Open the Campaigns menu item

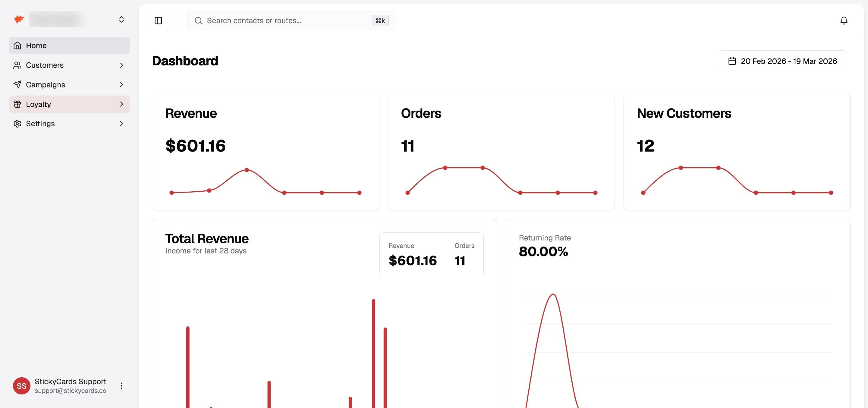69,85
